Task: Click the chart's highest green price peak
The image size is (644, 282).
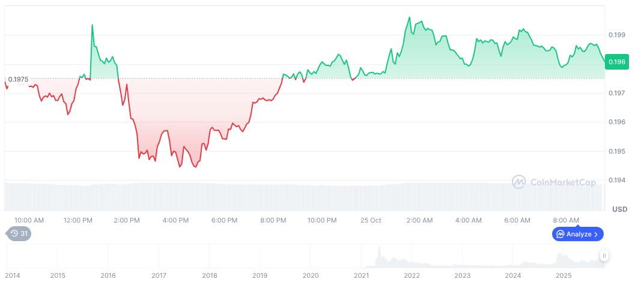Action: coord(410,17)
